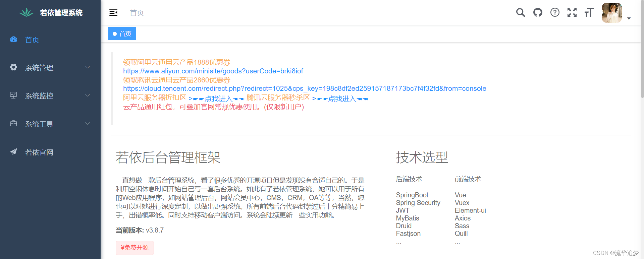Image resolution: width=644 pixels, height=259 pixels.
Task: Open the aliyun.com minisite coupon link
Action: pos(213,71)
